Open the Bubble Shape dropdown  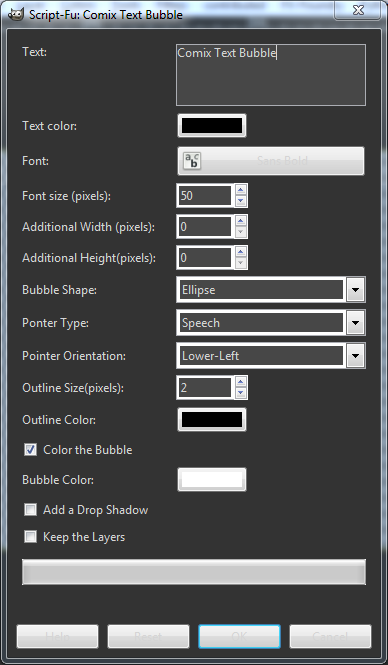point(271,290)
